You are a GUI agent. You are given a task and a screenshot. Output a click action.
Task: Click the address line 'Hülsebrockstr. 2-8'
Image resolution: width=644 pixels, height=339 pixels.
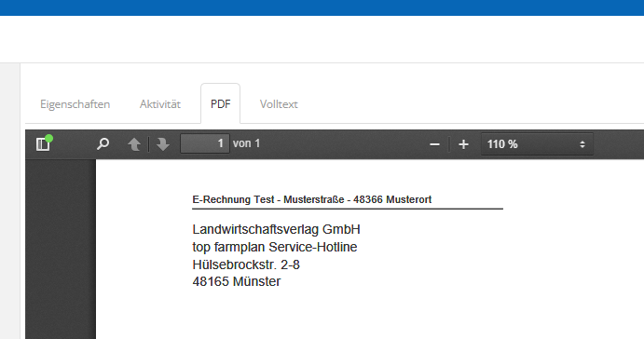pyautogui.click(x=246, y=264)
